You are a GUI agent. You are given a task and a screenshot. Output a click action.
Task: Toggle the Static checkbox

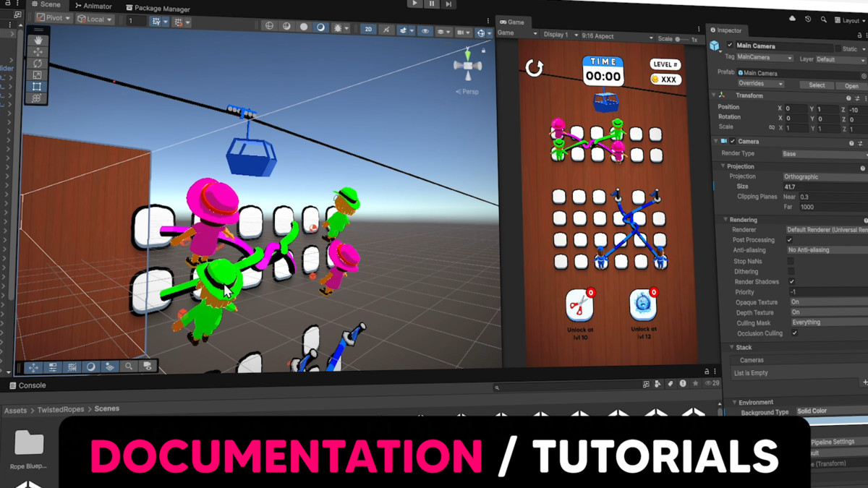pyautogui.click(x=838, y=49)
